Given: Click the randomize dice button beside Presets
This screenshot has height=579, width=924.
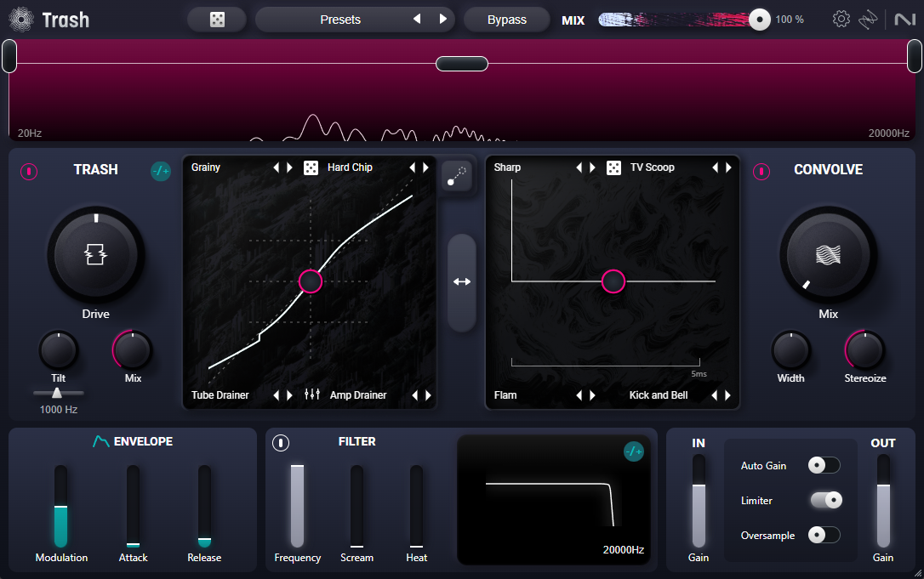Looking at the screenshot, I should tap(217, 20).
